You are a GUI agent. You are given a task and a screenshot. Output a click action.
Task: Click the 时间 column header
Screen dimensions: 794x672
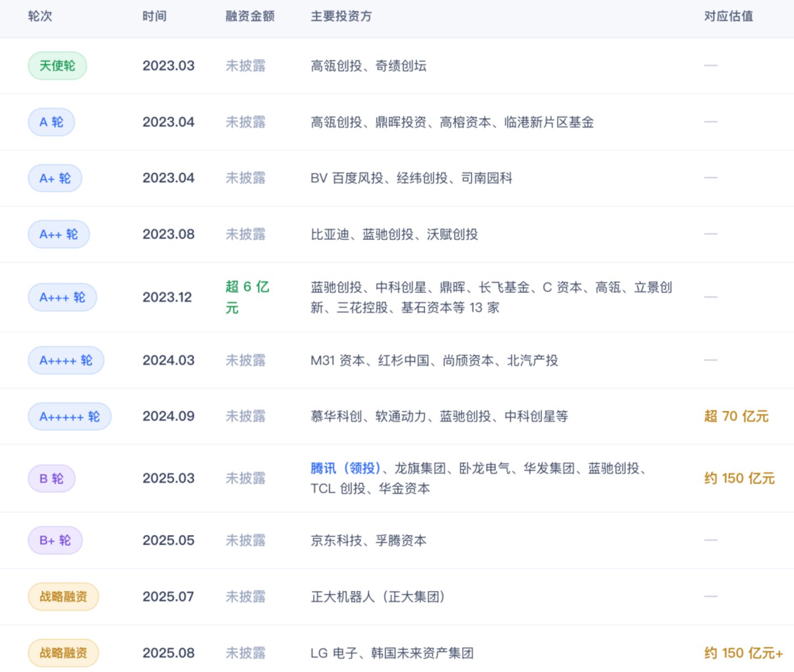coord(154,16)
